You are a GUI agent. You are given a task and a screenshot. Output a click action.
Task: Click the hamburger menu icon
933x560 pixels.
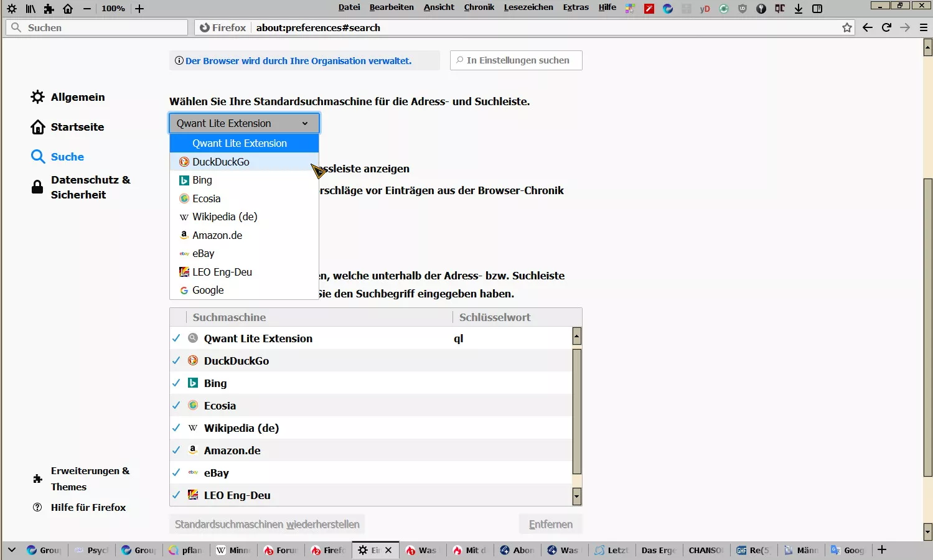(x=924, y=27)
